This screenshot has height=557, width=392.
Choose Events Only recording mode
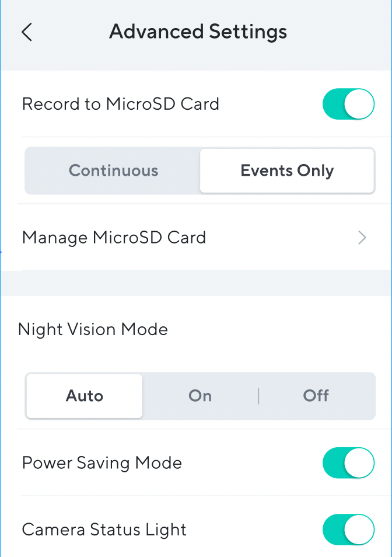click(x=287, y=170)
